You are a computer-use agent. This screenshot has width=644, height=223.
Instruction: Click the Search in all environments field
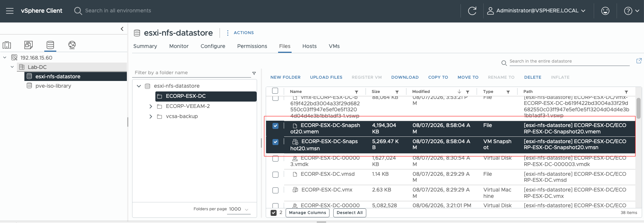point(118,11)
